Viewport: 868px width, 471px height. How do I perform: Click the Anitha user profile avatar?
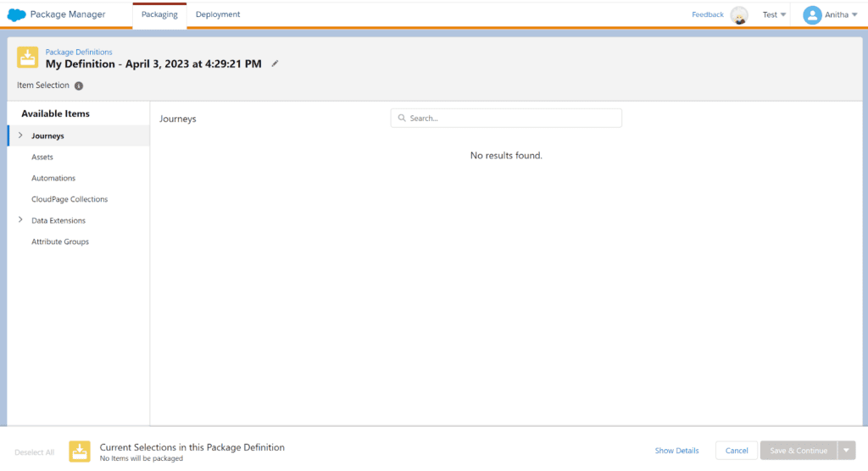(x=812, y=15)
